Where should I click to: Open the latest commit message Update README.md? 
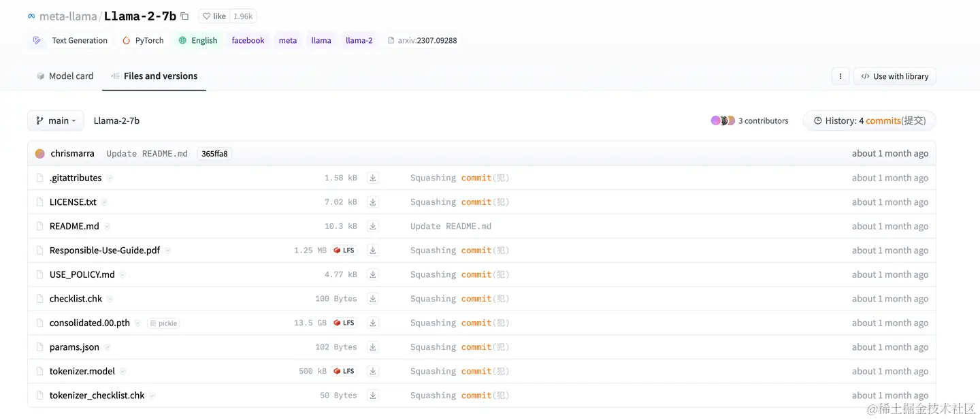147,154
